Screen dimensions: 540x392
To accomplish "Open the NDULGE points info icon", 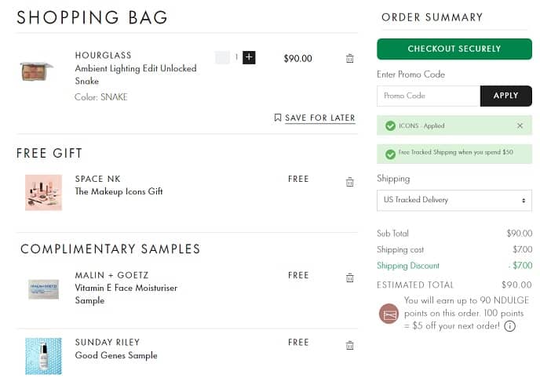I will [510, 326].
